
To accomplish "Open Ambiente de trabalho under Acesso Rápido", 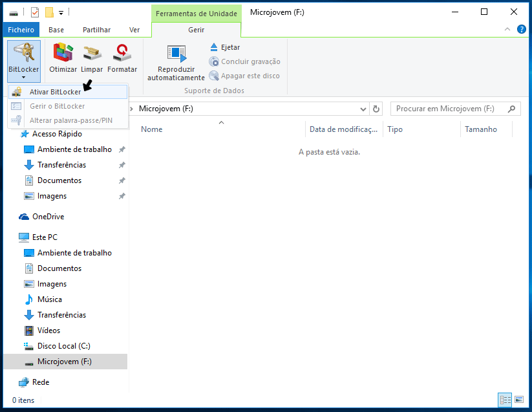I will pyautogui.click(x=74, y=149).
